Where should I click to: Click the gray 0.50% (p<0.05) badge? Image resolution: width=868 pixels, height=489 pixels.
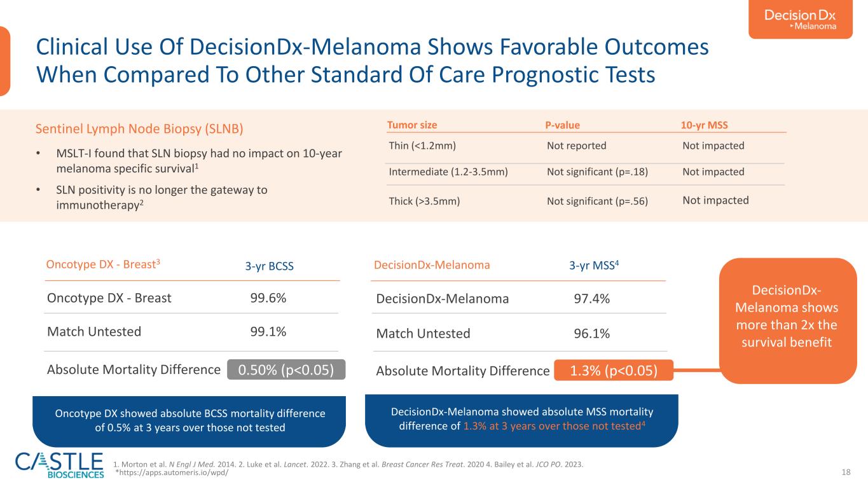click(x=286, y=370)
